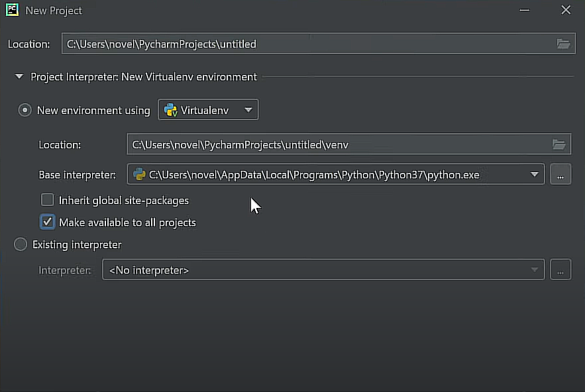Image resolution: width=585 pixels, height=392 pixels.
Task: Browse base interpreter with ellipsis button
Action: point(560,175)
